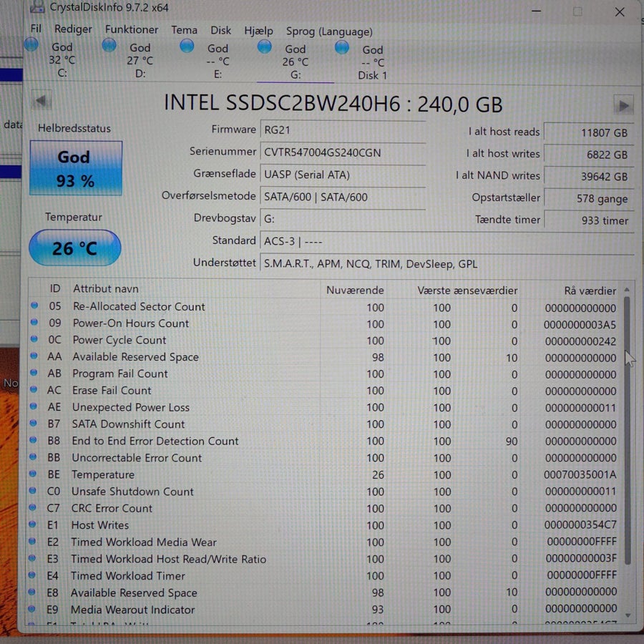Select Media Wearout Indicator row
The height and width of the screenshot is (644, 644).
click(x=324, y=610)
